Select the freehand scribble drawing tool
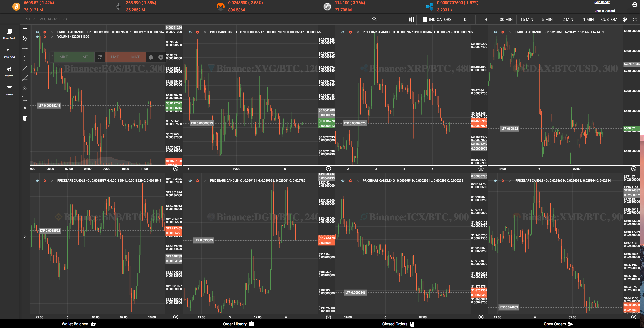The height and width of the screenshot is (328, 644). (x=25, y=38)
